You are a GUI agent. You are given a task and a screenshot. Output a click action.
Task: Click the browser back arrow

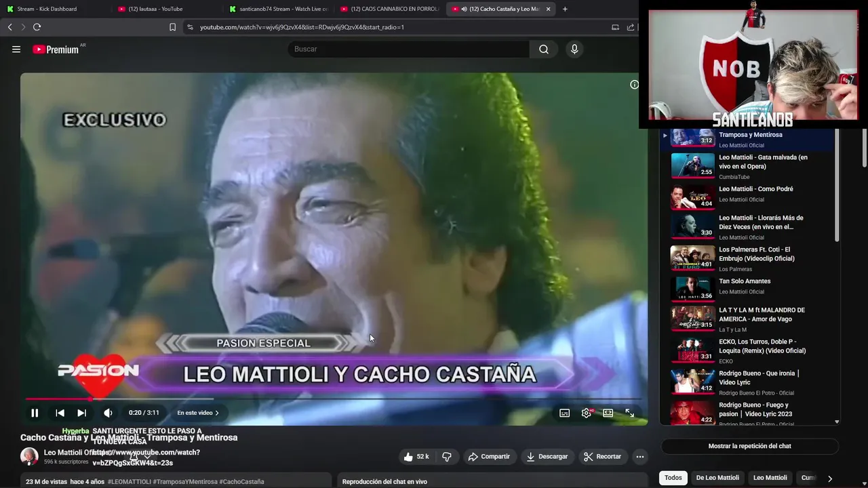(x=9, y=27)
